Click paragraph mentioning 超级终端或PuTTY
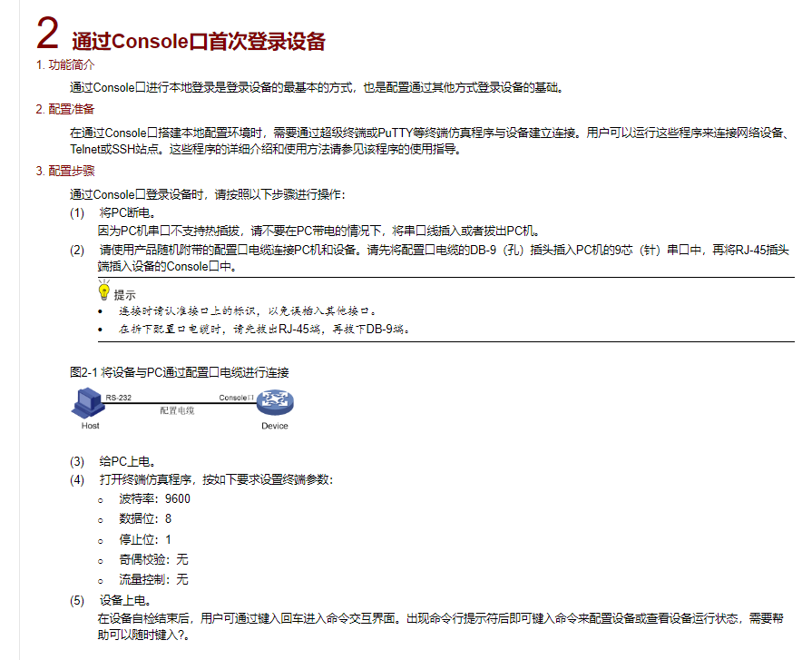 pyautogui.click(x=431, y=141)
